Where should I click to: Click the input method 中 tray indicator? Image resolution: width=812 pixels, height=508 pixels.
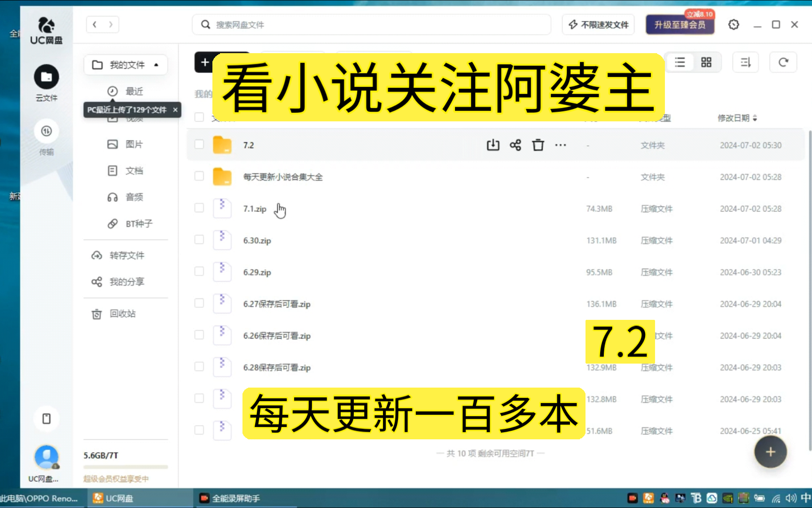(x=806, y=498)
